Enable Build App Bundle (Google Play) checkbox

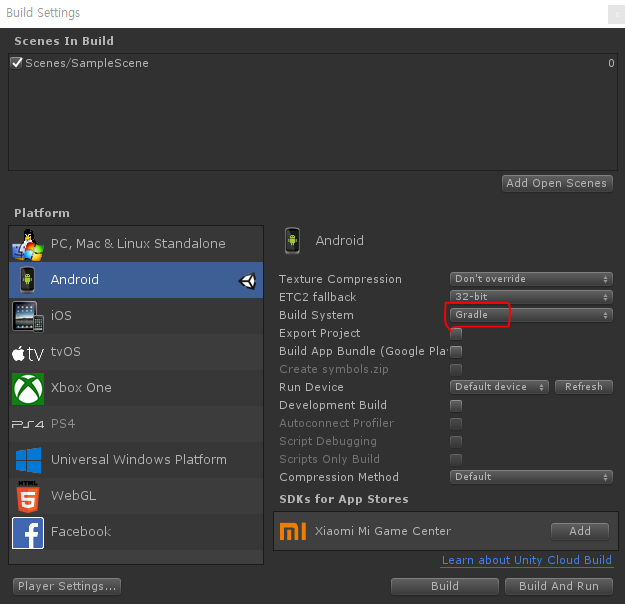click(x=456, y=352)
